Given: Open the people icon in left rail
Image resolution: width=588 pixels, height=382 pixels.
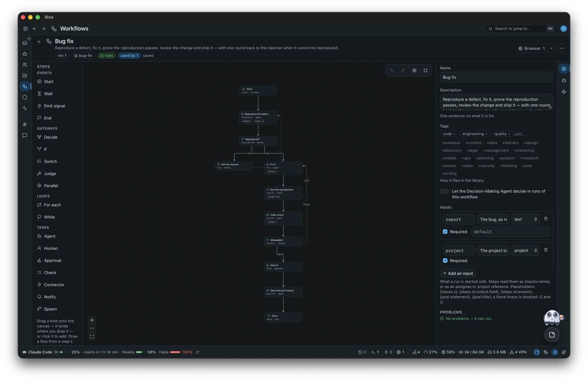Looking at the screenshot, I should tap(25, 65).
